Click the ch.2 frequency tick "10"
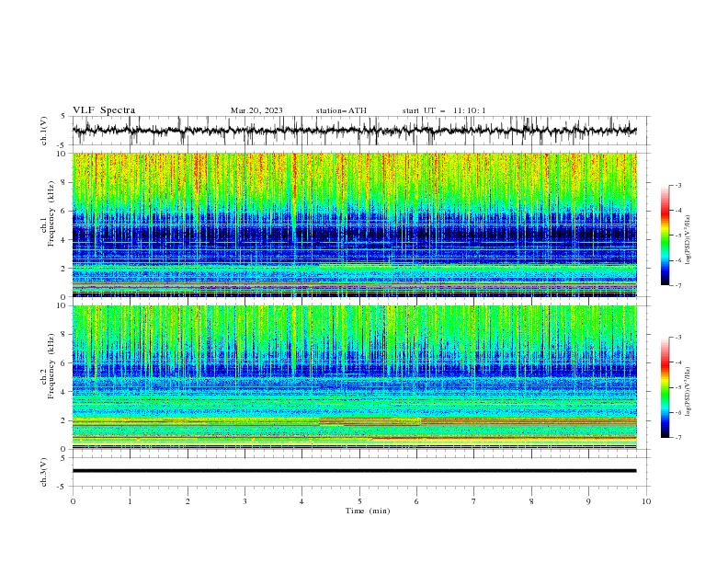Image resolution: width=728 pixels, height=563 pixels. pos(63,305)
